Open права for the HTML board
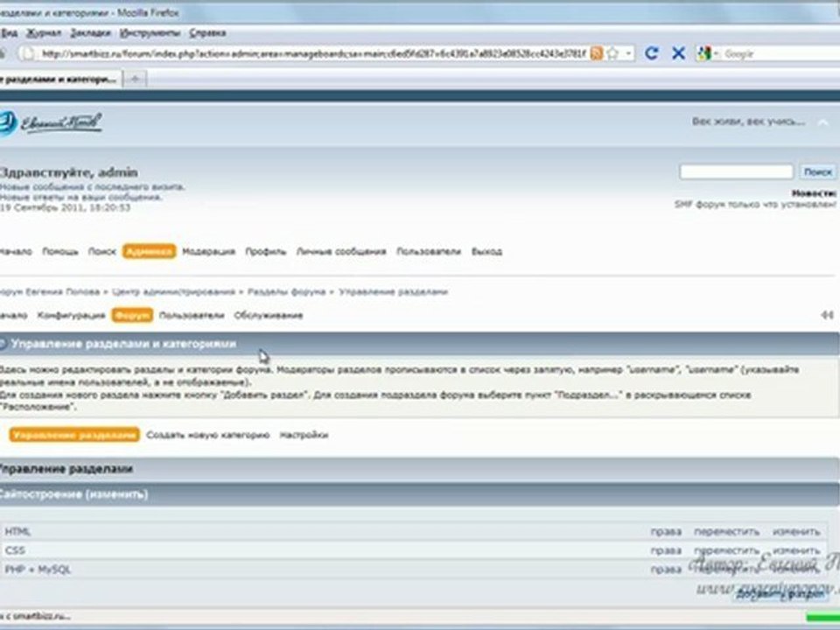Viewport: 840px width, 630px height. pyautogui.click(x=666, y=531)
